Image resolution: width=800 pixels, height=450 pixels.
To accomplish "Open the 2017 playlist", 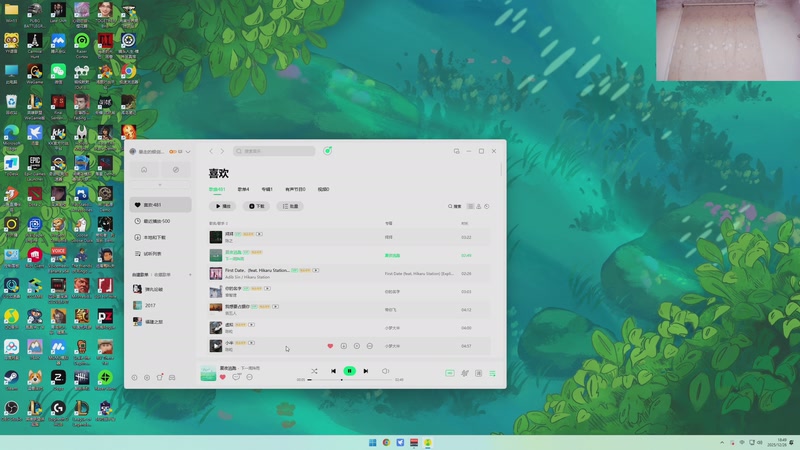I will (160, 305).
